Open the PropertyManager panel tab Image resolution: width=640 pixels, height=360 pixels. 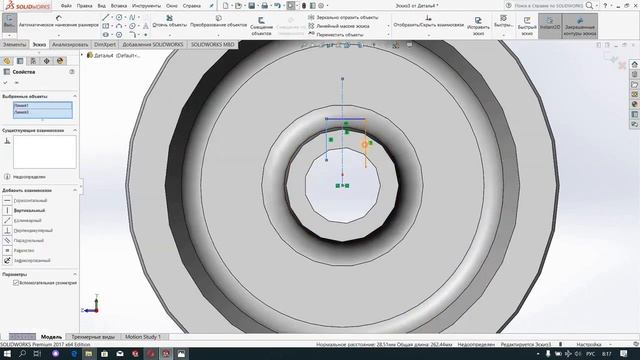coord(20,61)
